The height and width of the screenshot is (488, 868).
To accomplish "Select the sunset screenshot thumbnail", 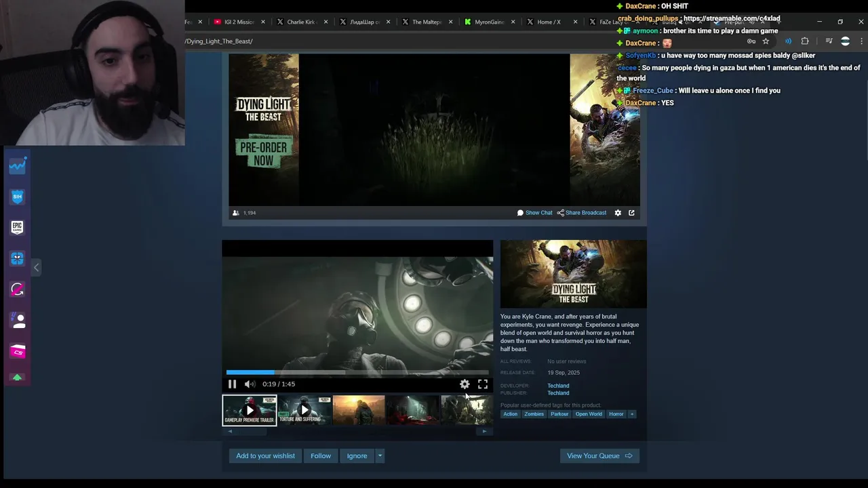I will (359, 411).
